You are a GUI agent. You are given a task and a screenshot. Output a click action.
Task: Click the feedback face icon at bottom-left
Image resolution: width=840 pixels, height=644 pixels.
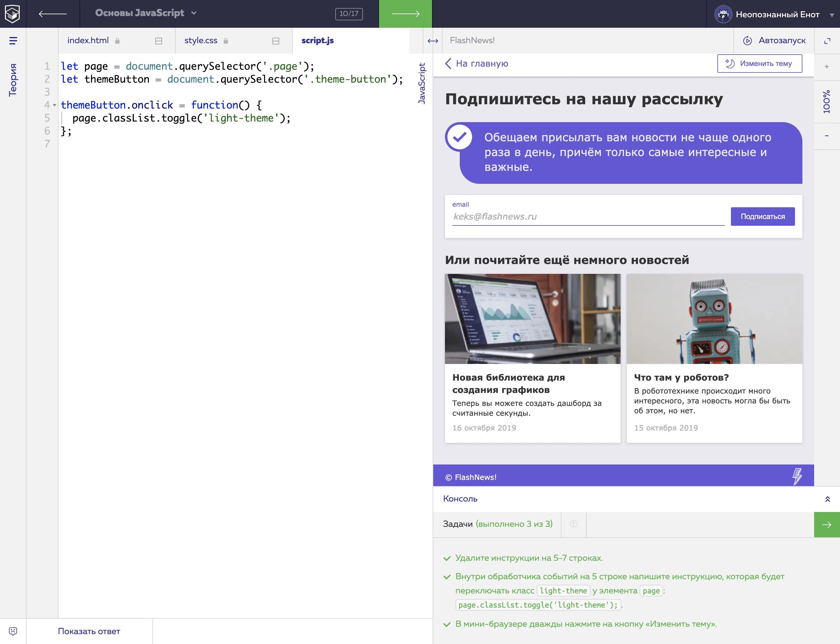coord(13,631)
